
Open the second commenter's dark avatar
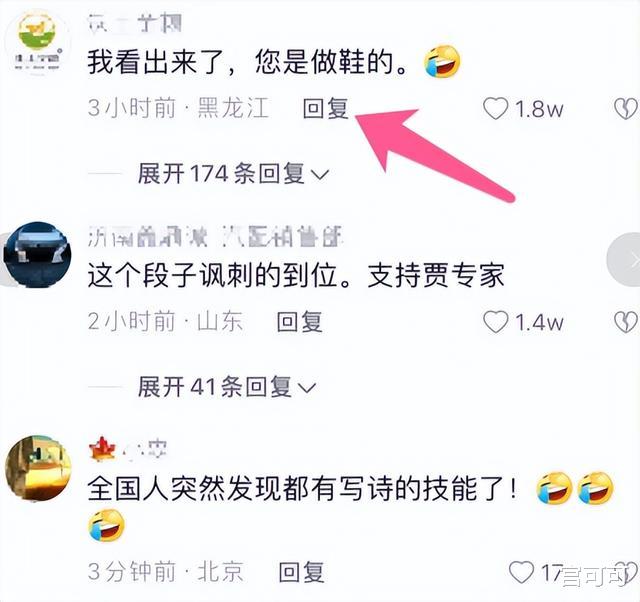pos(38,255)
